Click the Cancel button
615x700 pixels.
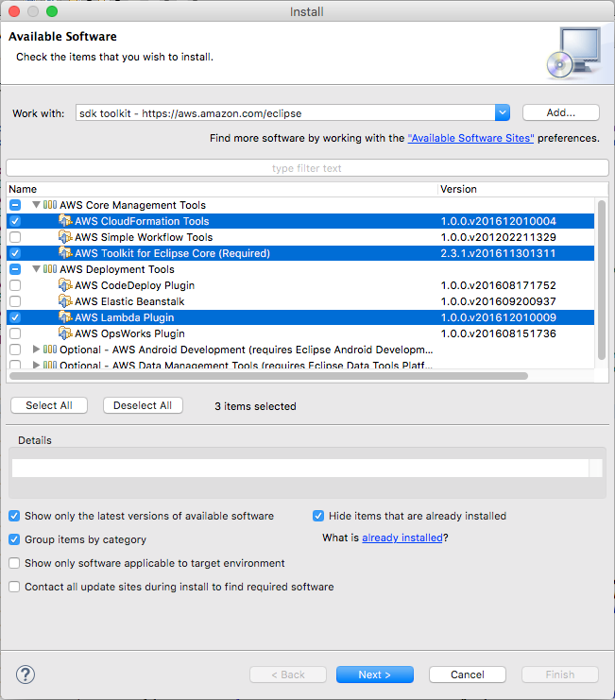coord(468,674)
